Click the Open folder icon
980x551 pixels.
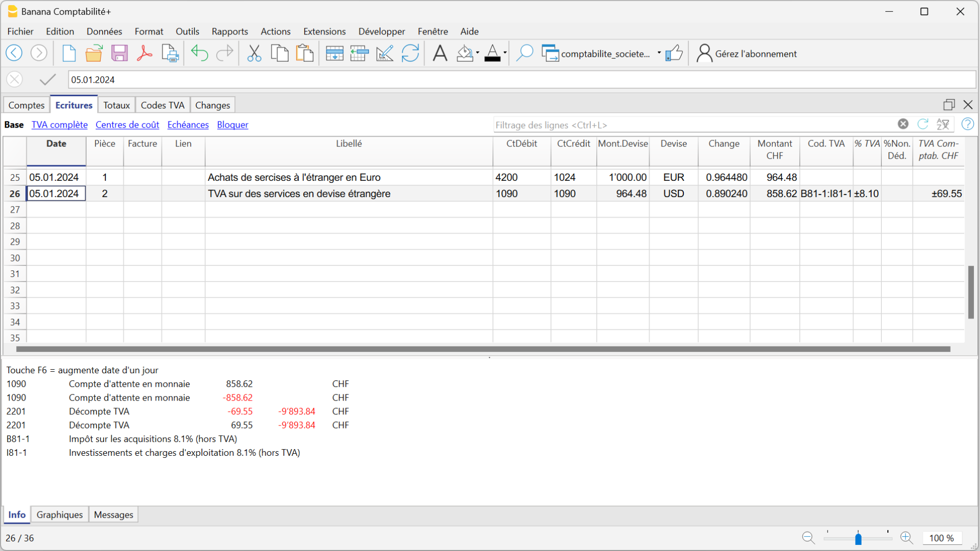[94, 53]
